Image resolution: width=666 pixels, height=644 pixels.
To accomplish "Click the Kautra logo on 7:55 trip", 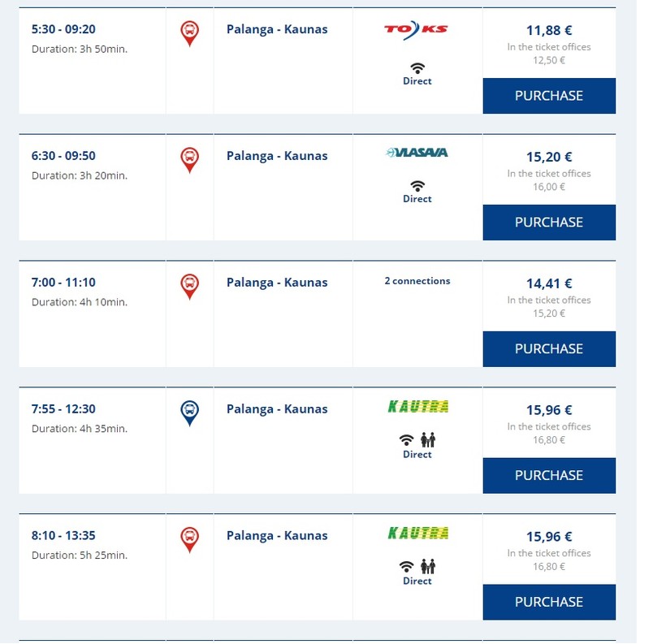I will (x=418, y=407).
